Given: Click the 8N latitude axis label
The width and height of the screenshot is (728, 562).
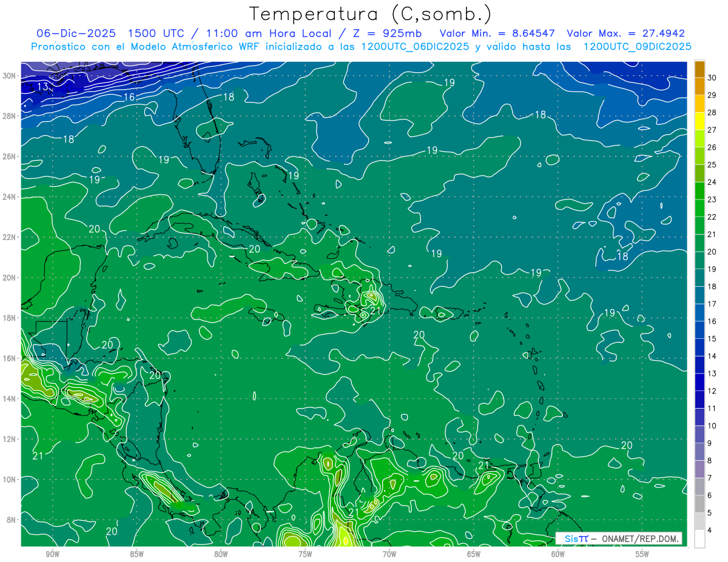Looking at the screenshot, I should [12, 520].
